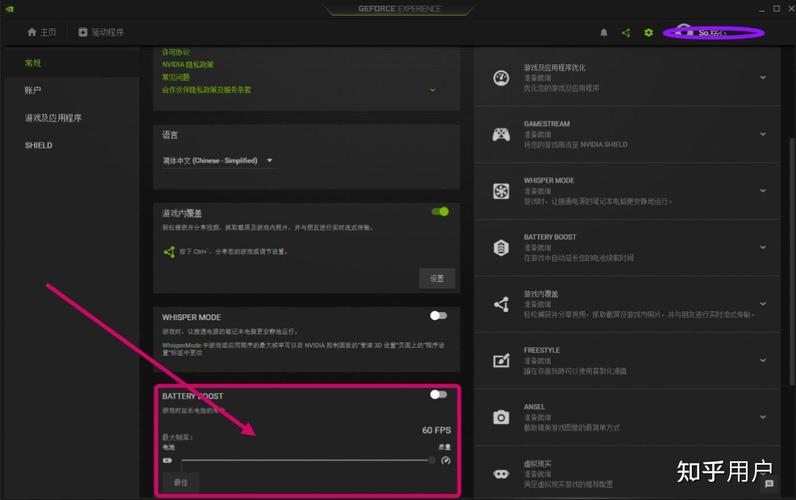Click the WHISPER MODE card title

tap(191, 317)
